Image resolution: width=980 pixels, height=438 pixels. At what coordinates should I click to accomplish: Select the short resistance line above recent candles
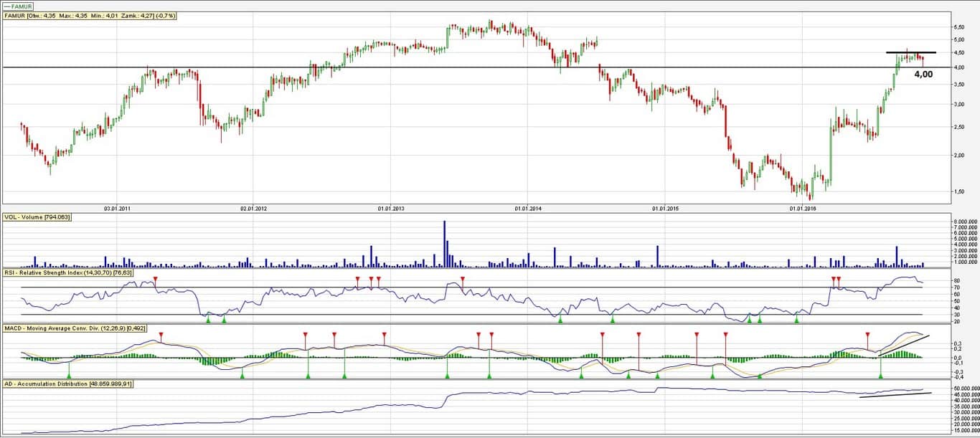point(910,52)
